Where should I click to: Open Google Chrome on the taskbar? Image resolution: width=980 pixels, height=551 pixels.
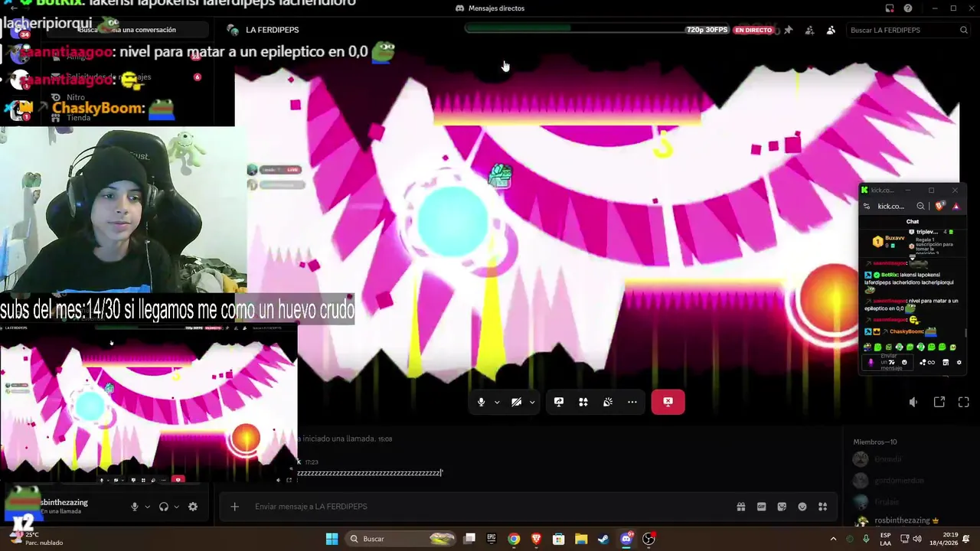pyautogui.click(x=514, y=539)
